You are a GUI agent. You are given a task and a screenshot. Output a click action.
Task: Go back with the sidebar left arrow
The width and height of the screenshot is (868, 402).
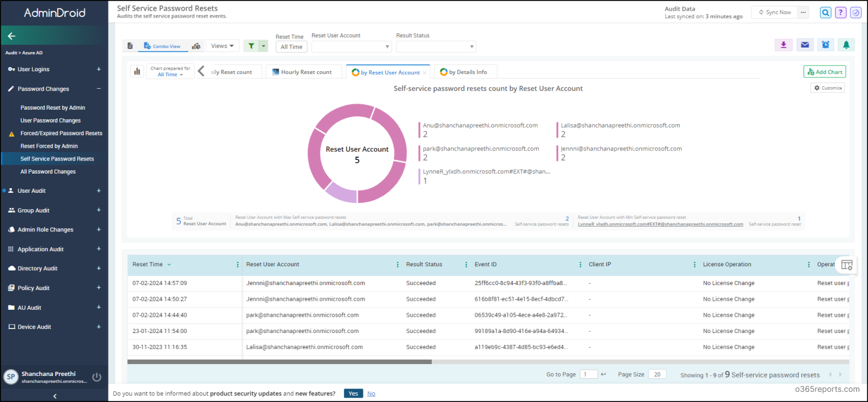(x=11, y=36)
